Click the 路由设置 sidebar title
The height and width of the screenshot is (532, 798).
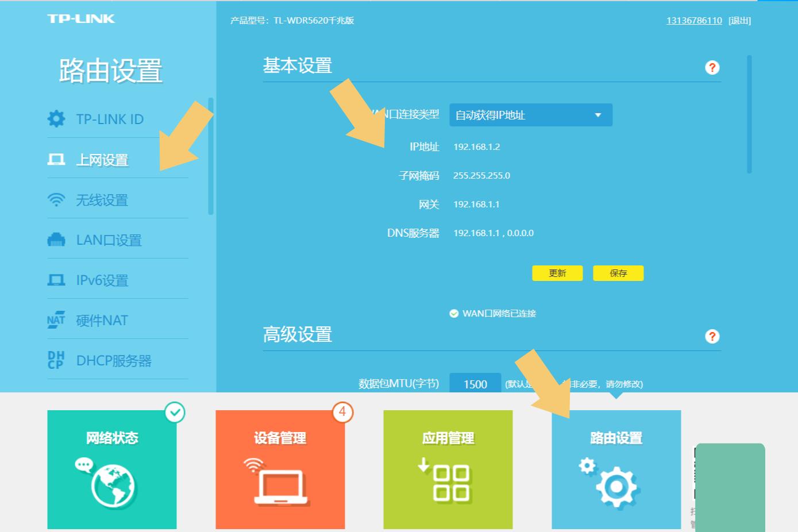pyautogui.click(x=111, y=71)
